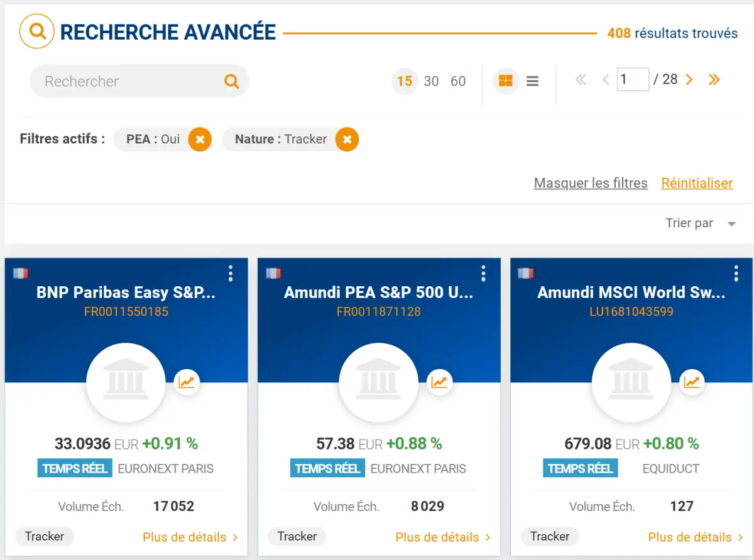
Task: Click ISIN code FR0011871128
Action: pyautogui.click(x=379, y=311)
